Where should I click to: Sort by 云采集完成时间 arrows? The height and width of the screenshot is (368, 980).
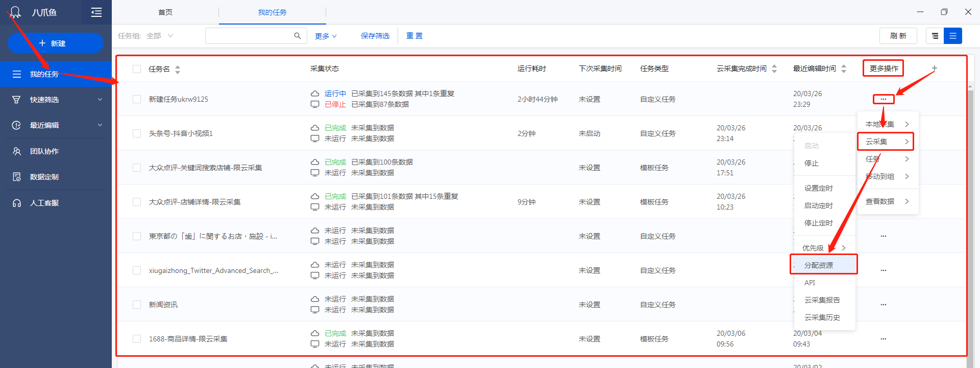point(774,68)
